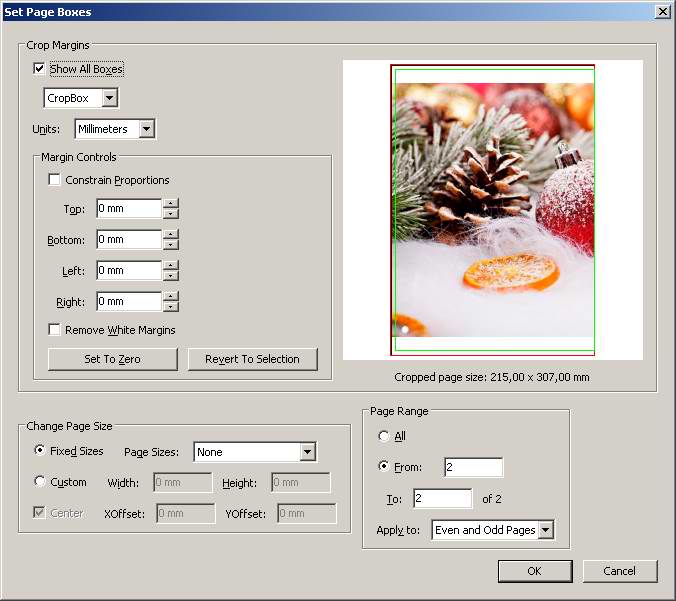Screen dimensions: 676x601
Task: Click the Units label
Action: (x=46, y=129)
